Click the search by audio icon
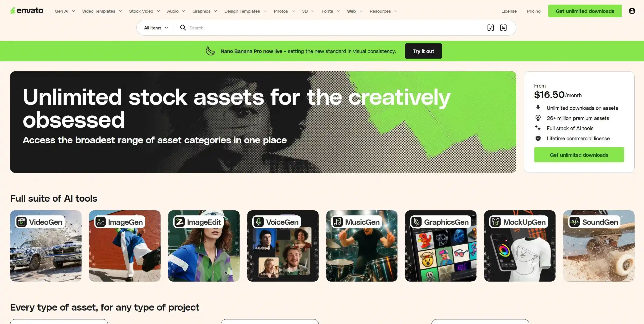Viewport: 644px width, 324px height. click(x=490, y=28)
